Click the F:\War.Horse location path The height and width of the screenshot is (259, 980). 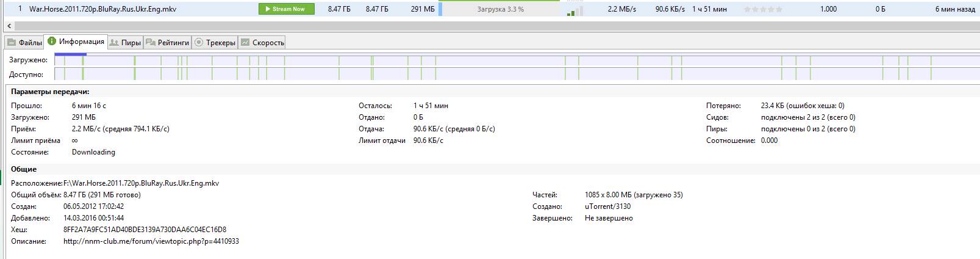pyautogui.click(x=141, y=183)
